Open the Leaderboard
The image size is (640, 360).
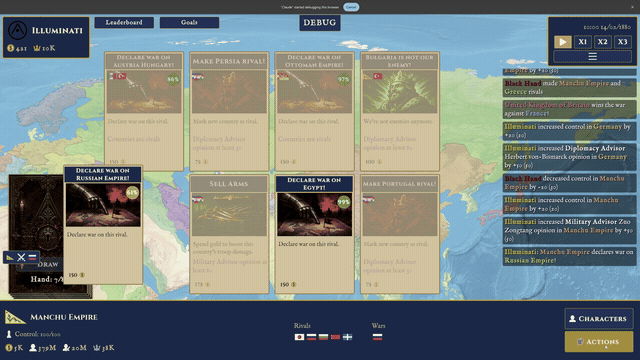coord(124,22)
